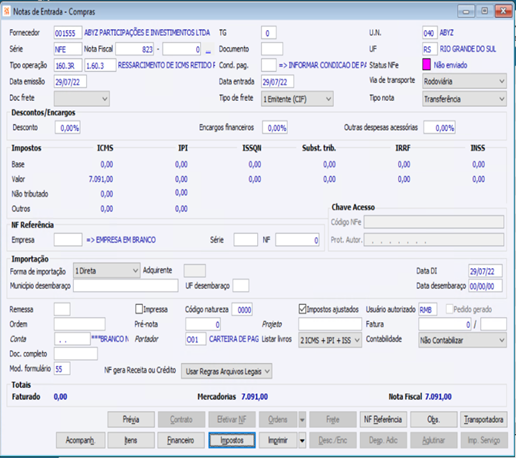Viewport: 516px width, 458px height.
Task: Uncheck the Impostos ajustados checkbox
Action: [302, 309]
